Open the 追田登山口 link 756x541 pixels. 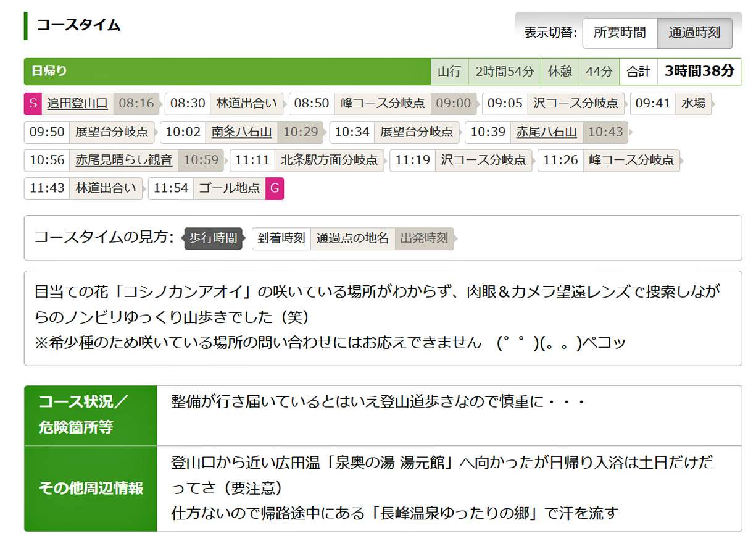click(x=77, y=103)
